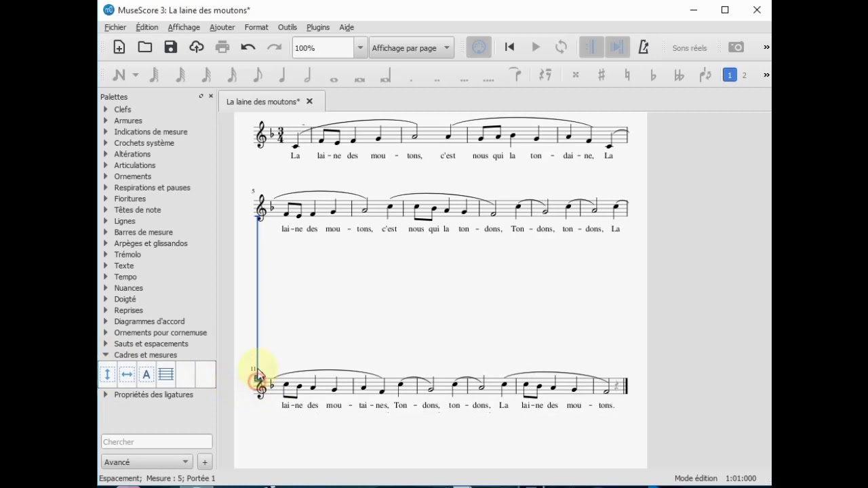868x488 pixels.
Task: Select quarter note duration
Action: coord(282,75)
